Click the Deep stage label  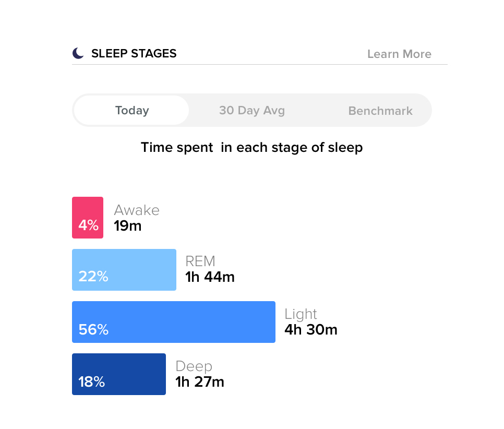click(194, 366)
